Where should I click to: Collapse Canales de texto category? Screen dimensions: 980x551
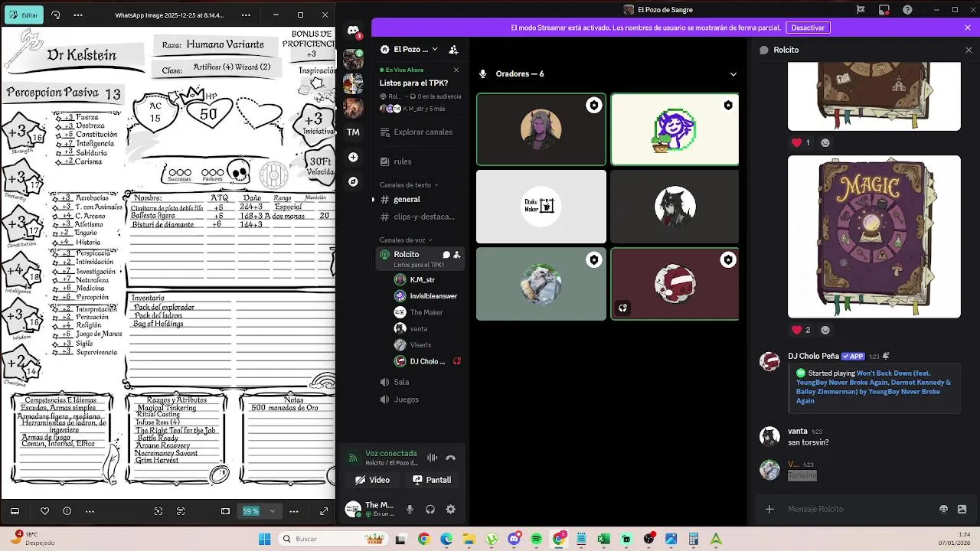409,185
